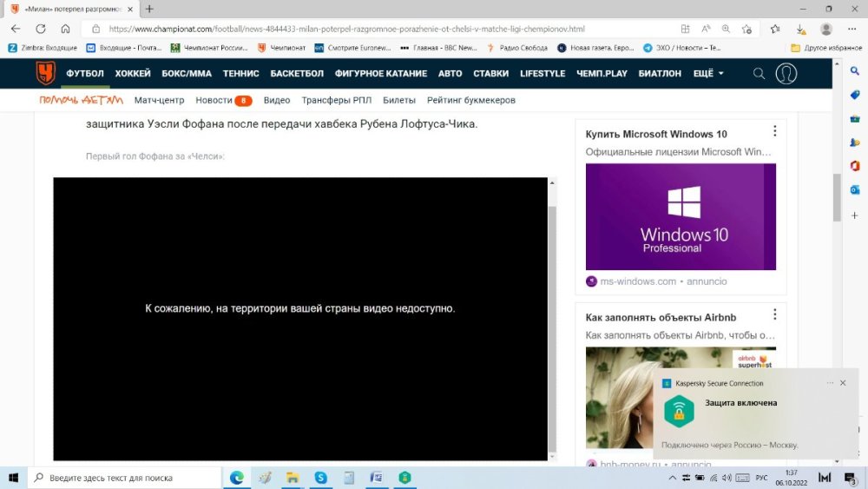Open the Билеты link

pyautogui.click(x=399, y=100)
